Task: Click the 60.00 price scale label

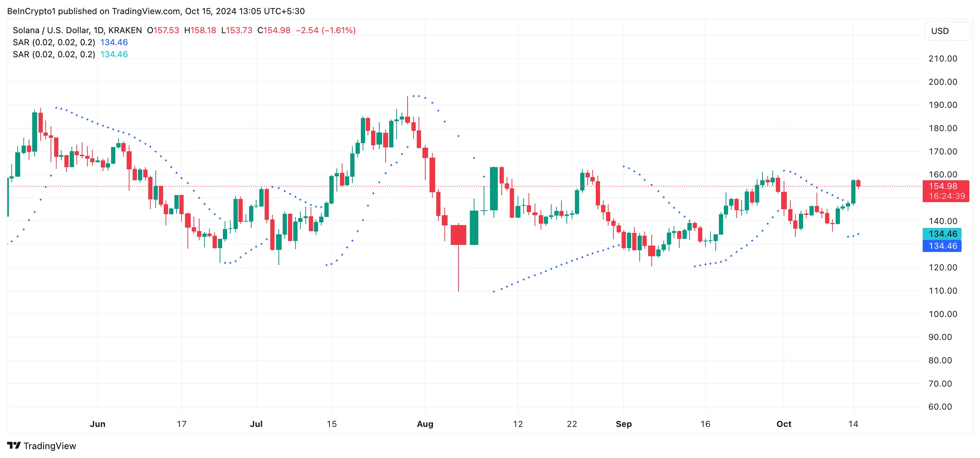Action: pyautogui.click(x=940, y=407)
